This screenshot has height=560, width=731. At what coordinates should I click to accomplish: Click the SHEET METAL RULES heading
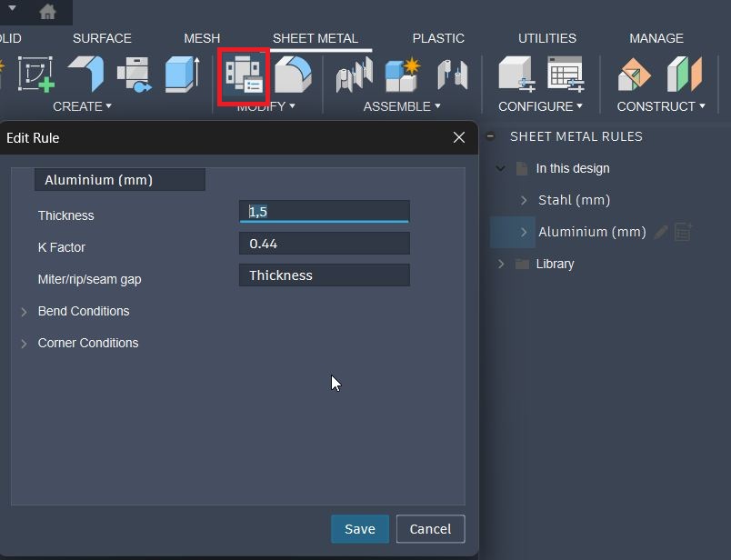(576, 136)
